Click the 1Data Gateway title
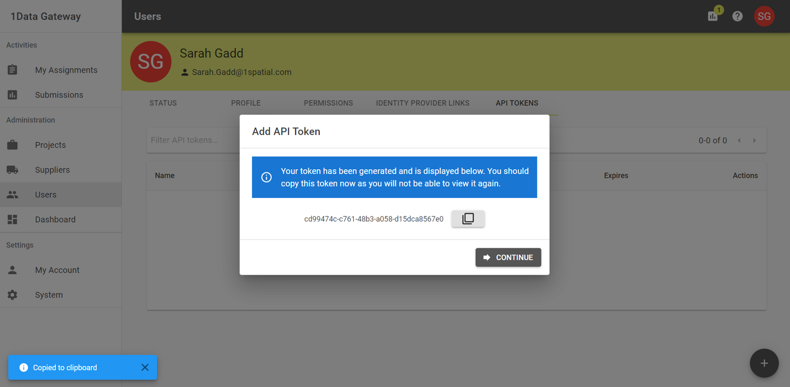This screenshot has height=387, width=790. tap(46, 17)
